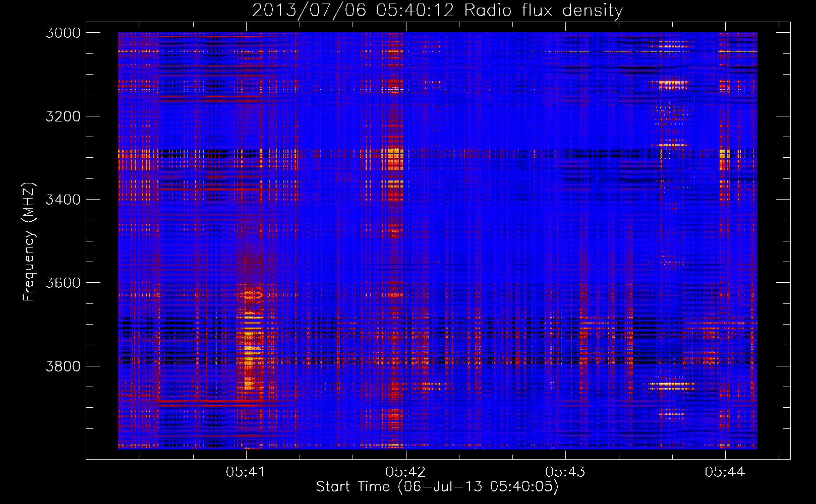Screen dimensions: 816x504
Task: Click the 05:42 time tick label
Action: (x=405, y=472)
